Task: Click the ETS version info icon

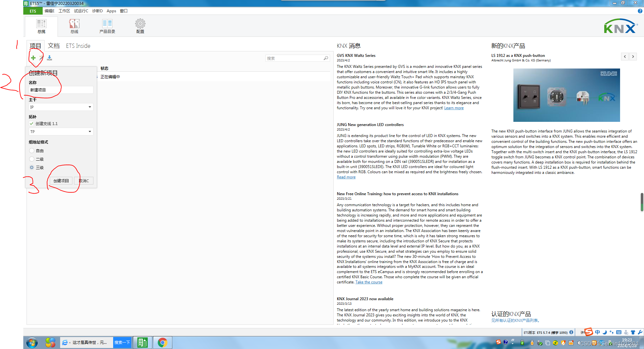Action: click(571, 332)
